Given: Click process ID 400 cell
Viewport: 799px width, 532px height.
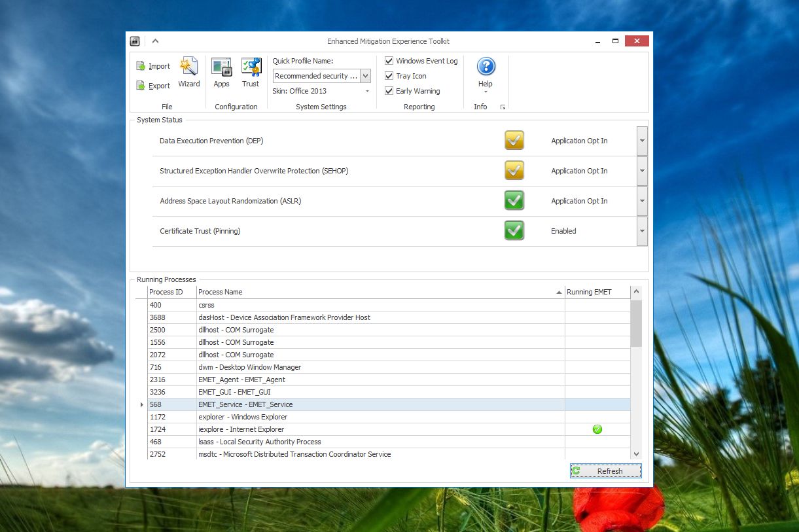Looking at the screenshot, I should pos(171,305).
